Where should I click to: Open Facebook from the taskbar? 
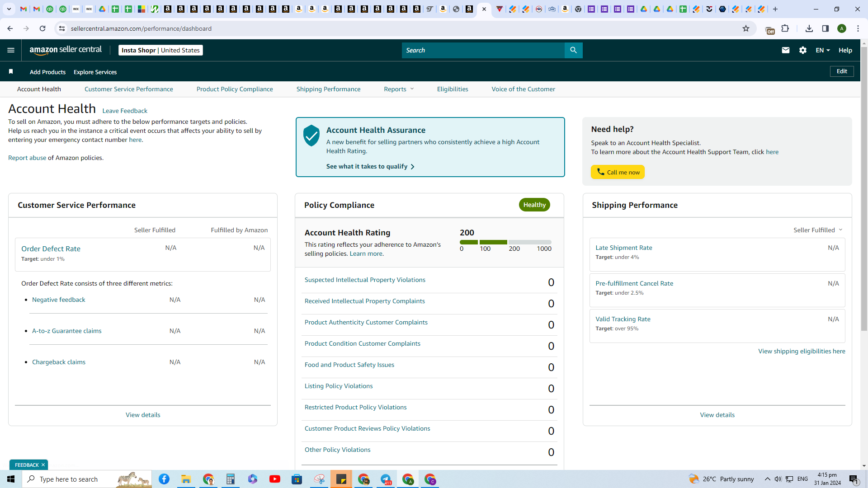[164, 479]
